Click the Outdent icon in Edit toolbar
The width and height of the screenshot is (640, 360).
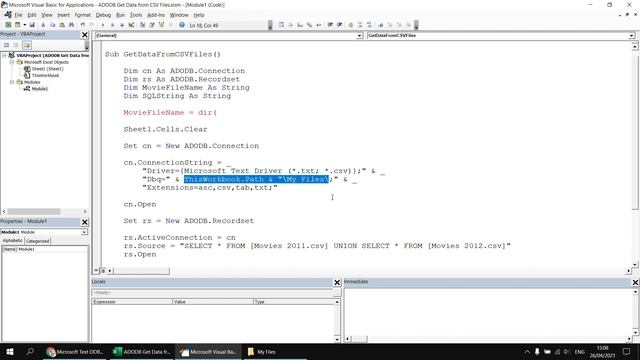[340, 25]
